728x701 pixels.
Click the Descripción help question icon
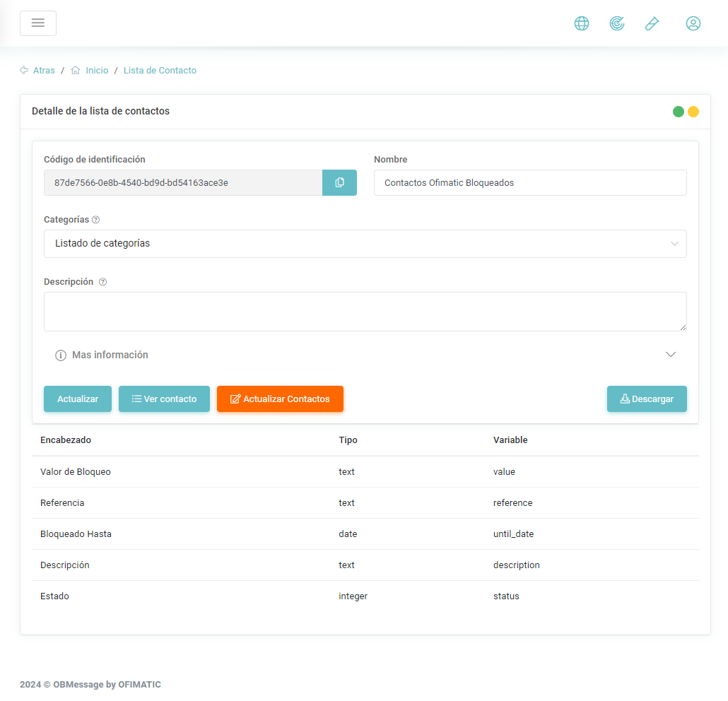pos(102,282)
